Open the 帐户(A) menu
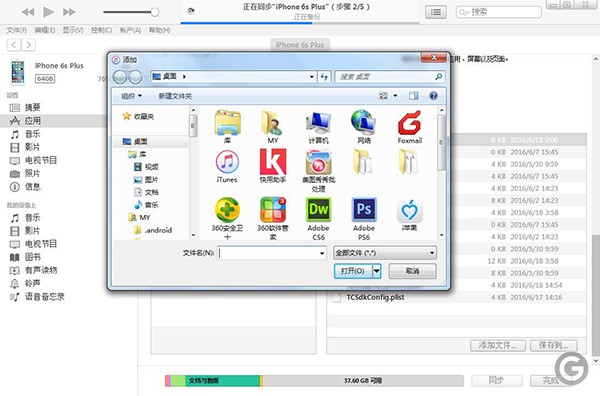 pyautogui.click(x=130, y=30)
